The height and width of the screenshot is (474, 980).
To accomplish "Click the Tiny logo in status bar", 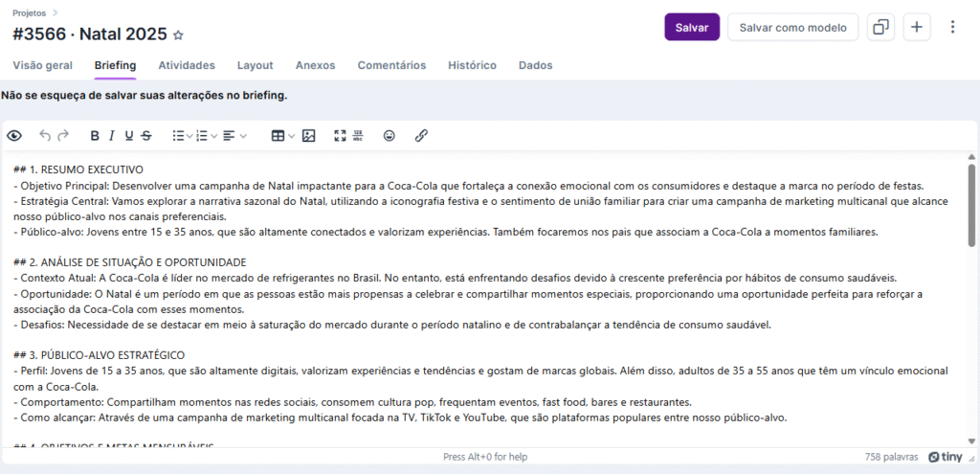I will point(945,457).
